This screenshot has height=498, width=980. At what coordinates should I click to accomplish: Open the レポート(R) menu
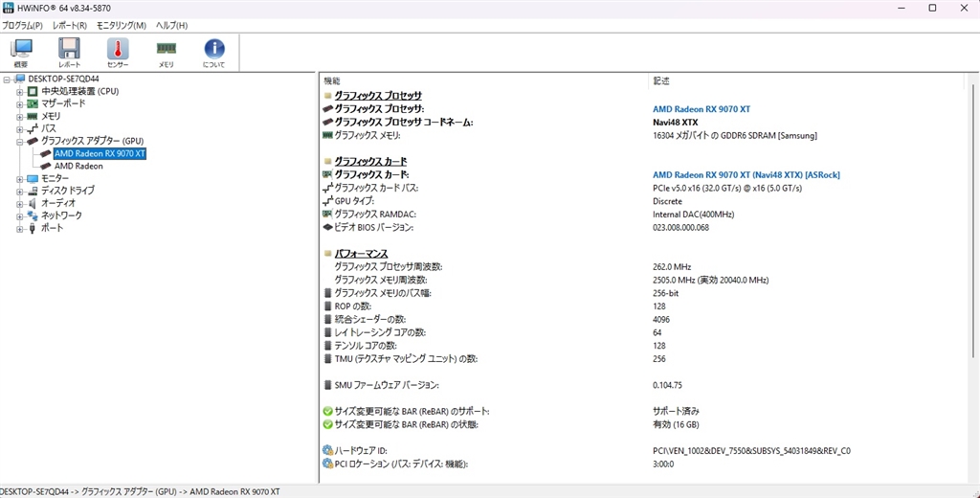70,26
